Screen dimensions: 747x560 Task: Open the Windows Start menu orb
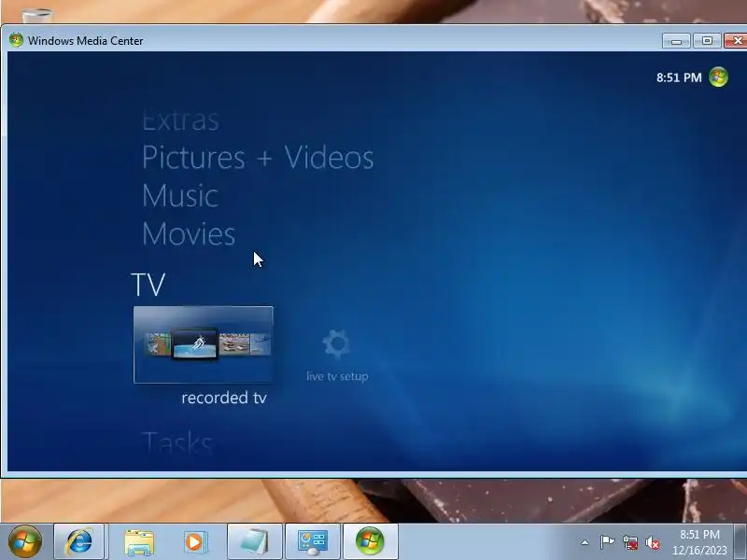pos(25,541)
